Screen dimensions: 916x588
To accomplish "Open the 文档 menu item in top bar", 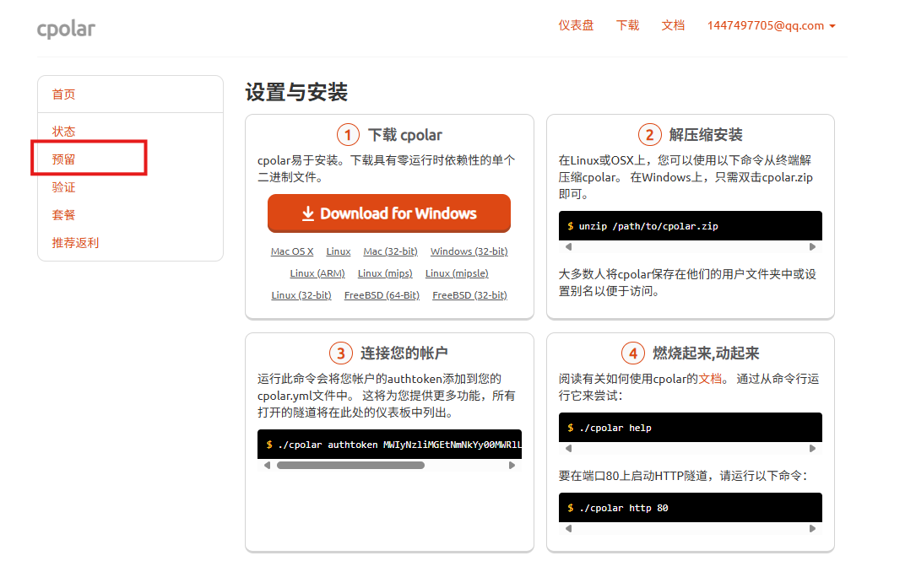I will (x=673, y=25).
